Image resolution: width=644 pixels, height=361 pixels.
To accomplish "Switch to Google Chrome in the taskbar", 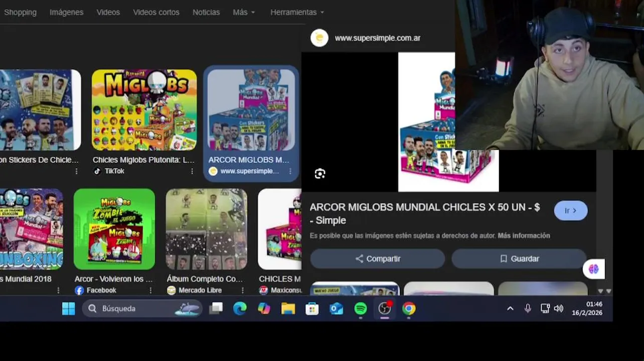I will pos(409,308).
